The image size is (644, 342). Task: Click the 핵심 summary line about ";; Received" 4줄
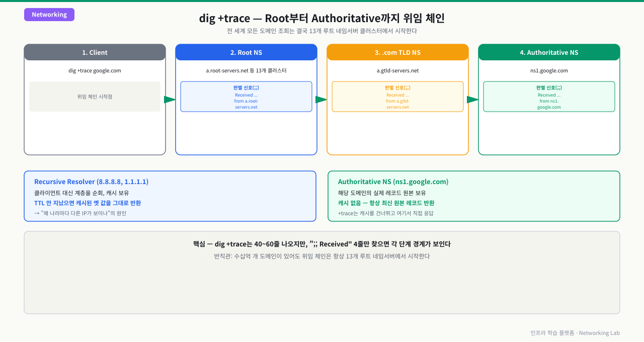click(x=322, y=244)
